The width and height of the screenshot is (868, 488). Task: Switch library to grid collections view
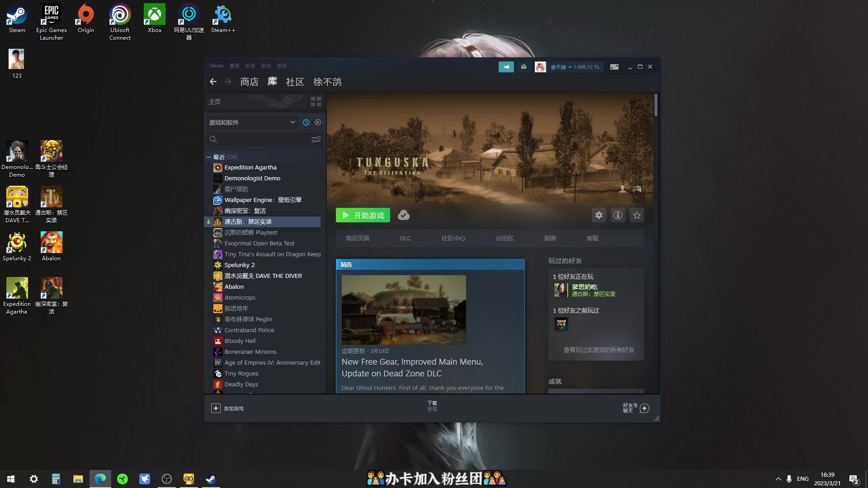tap(316, 102)
